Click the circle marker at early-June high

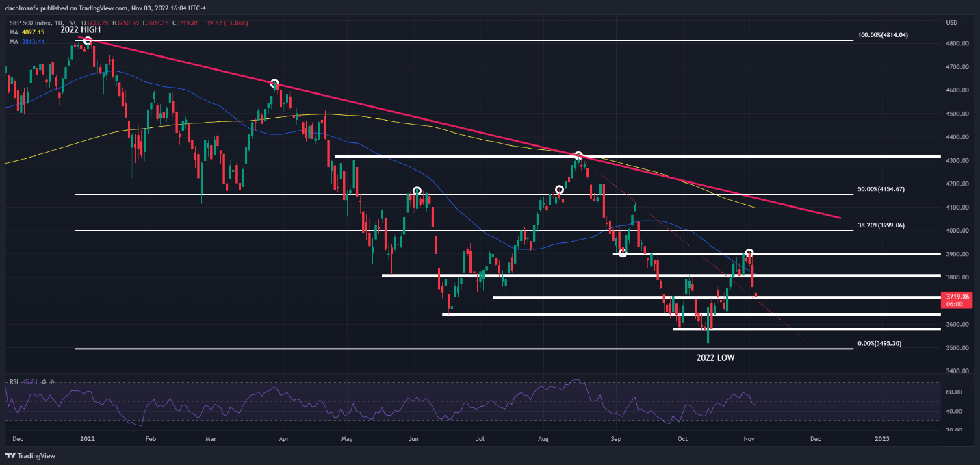point(416,190)
